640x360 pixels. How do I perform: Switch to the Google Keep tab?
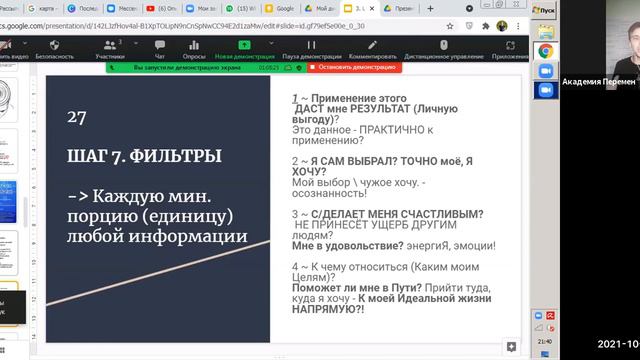[280, 9]
